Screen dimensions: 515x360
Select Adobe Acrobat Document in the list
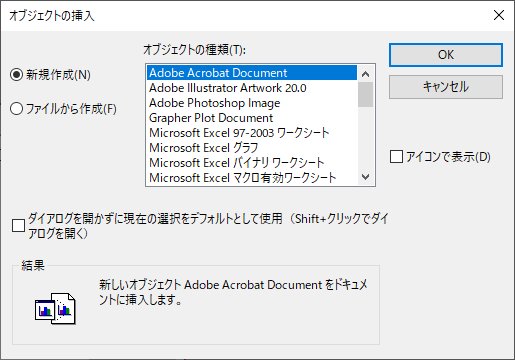[x=252, y=73]
